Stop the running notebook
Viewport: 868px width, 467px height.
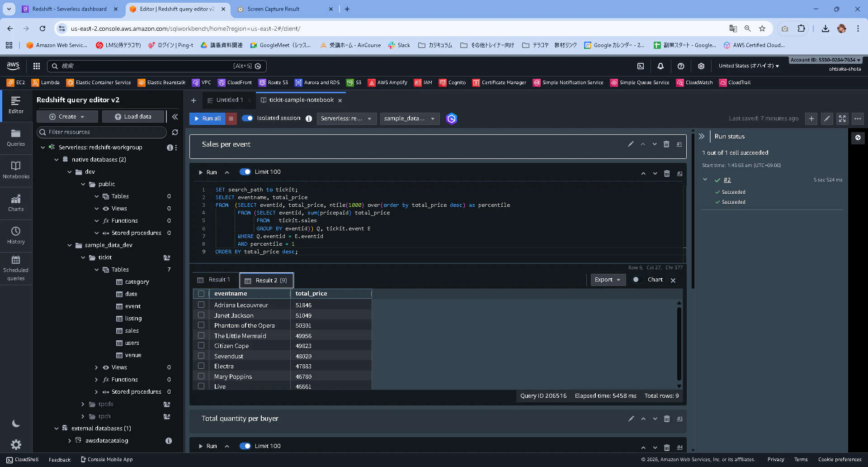[x=231, y=119]
